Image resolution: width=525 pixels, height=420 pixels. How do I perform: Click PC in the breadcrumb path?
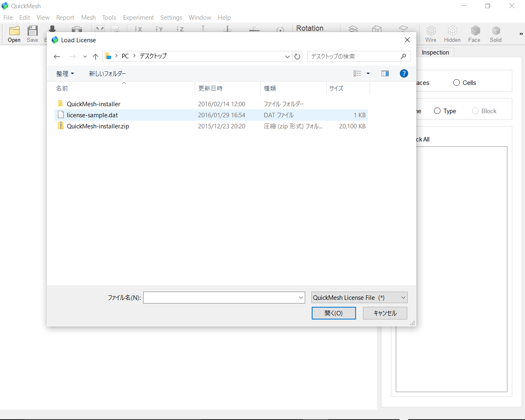(125, 56)
